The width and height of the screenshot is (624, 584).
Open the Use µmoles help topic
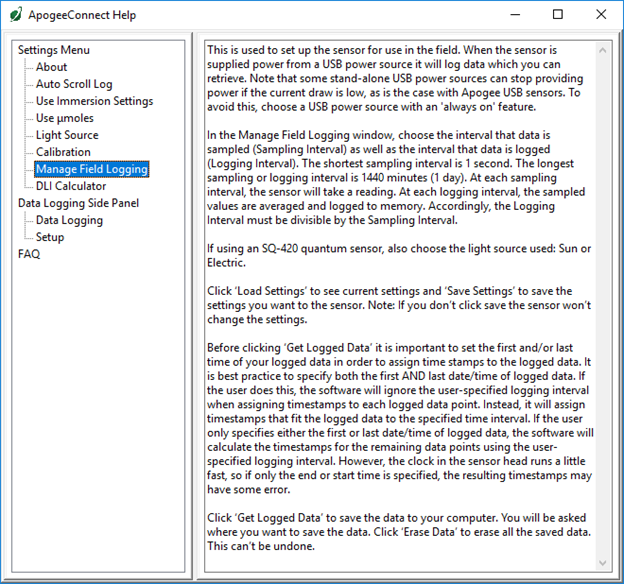click(x=65, y=118)
